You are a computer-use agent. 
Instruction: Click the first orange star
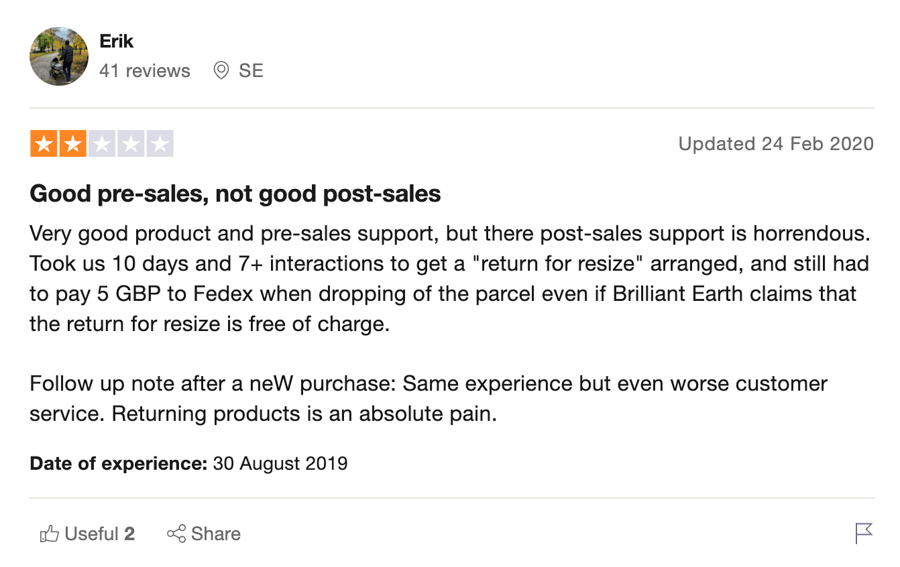coord(44,143)
